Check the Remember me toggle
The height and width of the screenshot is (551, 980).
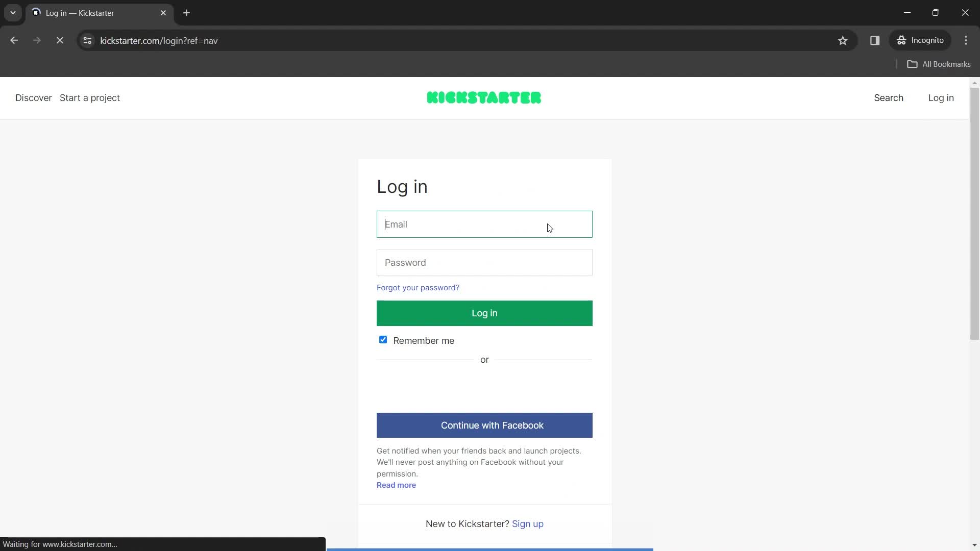tap(382, 340)
